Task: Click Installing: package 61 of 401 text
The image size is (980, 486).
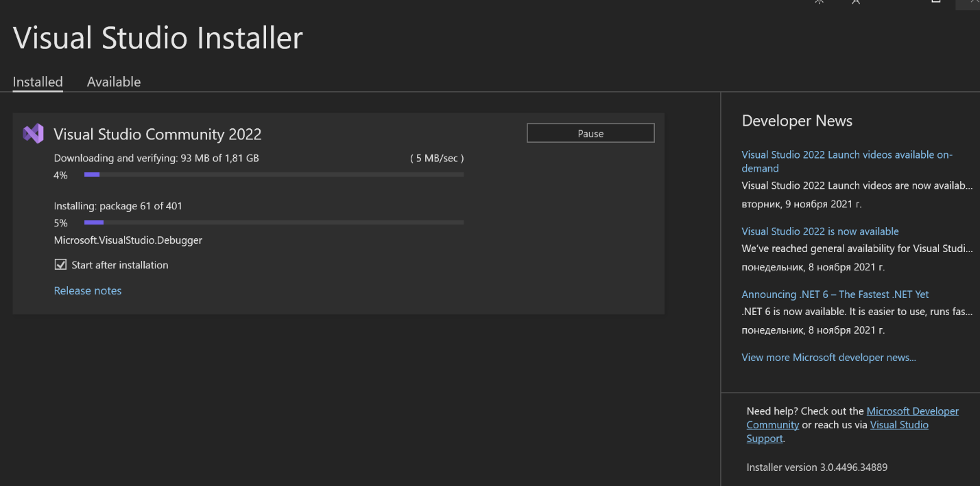Action: tap(118, 206)
